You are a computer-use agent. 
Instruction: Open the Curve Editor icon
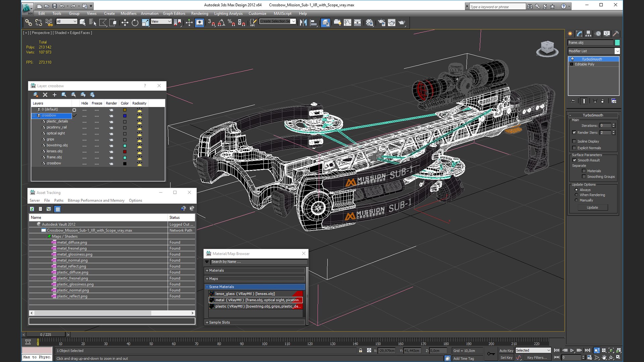coord(347,22)
